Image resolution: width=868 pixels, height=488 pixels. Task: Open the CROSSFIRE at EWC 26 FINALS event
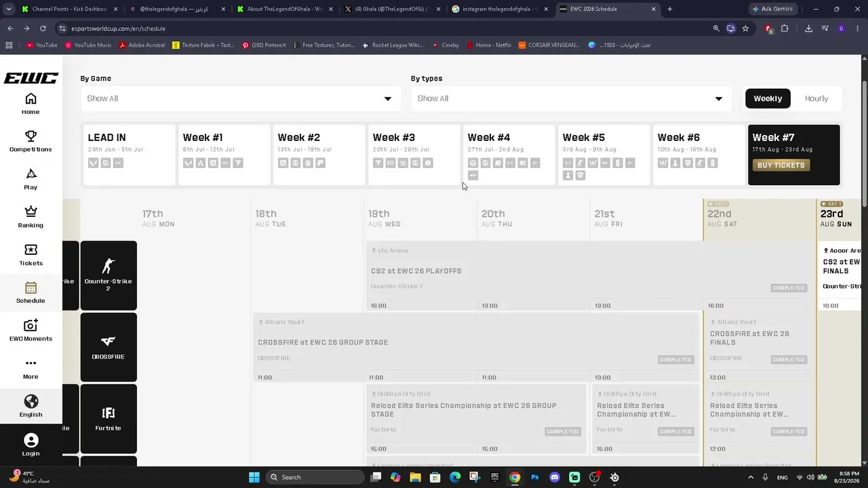point(759,347)
